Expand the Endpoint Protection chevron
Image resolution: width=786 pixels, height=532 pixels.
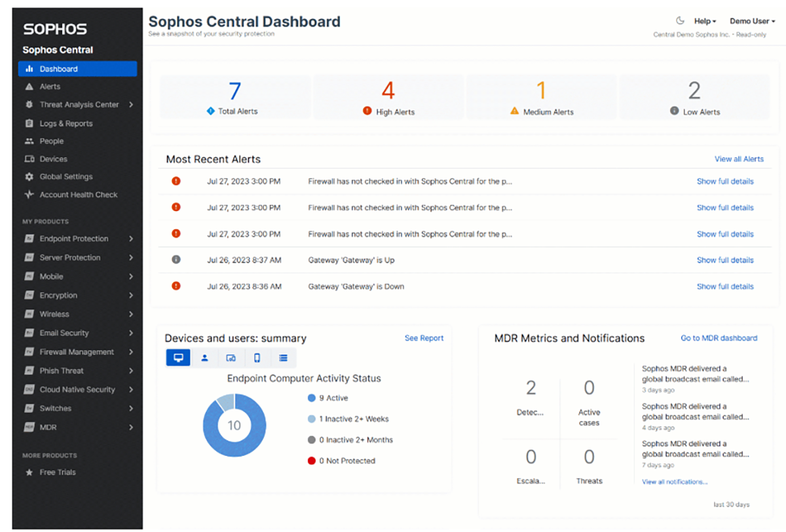[x=131, y=238]
